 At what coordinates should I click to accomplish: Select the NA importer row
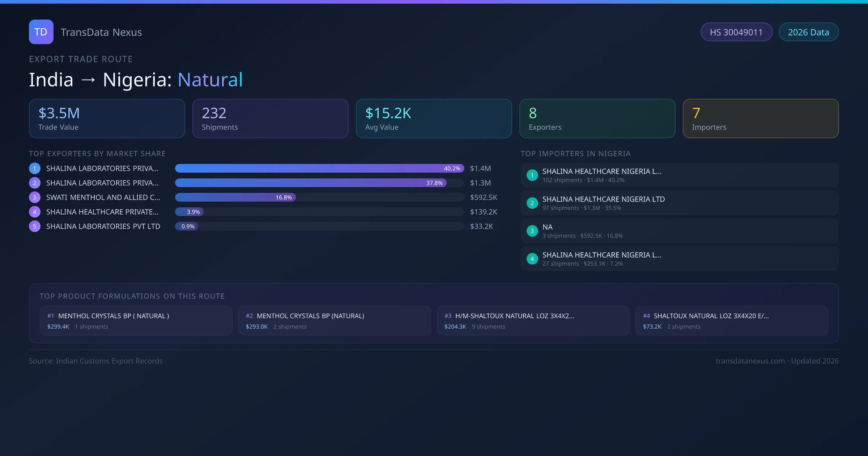coord(680,231)
